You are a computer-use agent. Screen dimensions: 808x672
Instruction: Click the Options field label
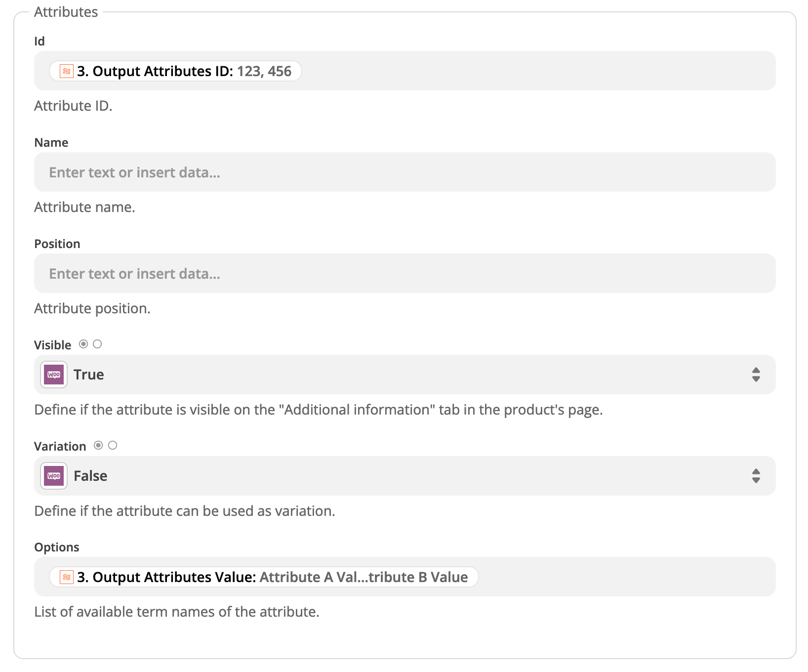(x=57, y=547)
